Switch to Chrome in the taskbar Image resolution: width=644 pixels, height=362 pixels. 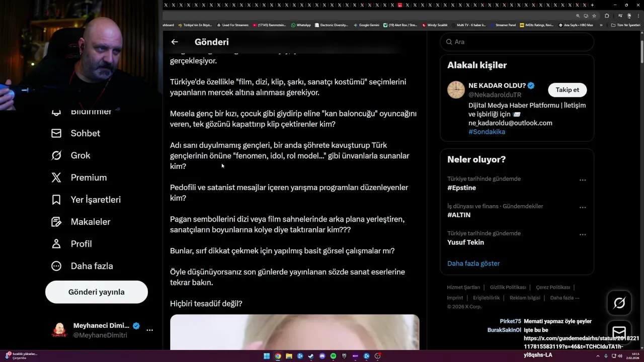coord(278,356)
